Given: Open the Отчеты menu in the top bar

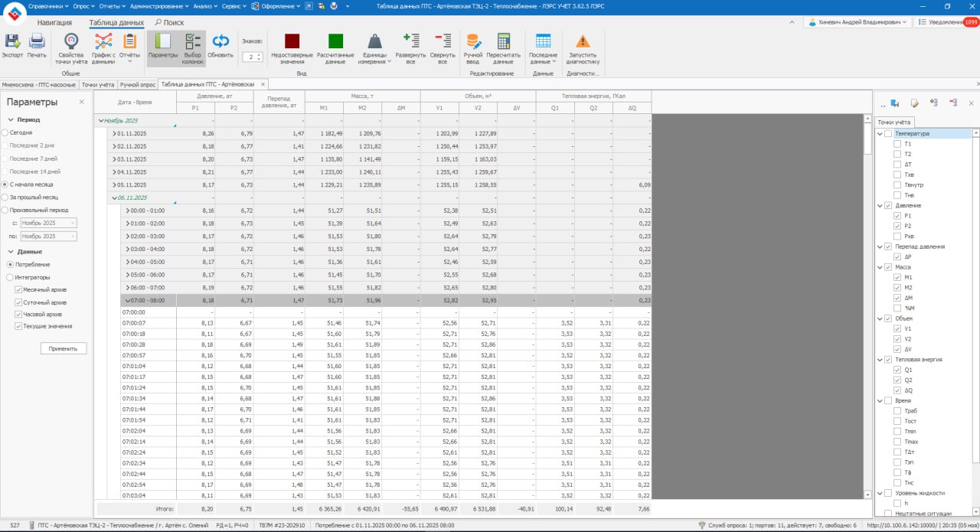Looking at the screenshot, I should pyautogui.click(x=109, y=5).
